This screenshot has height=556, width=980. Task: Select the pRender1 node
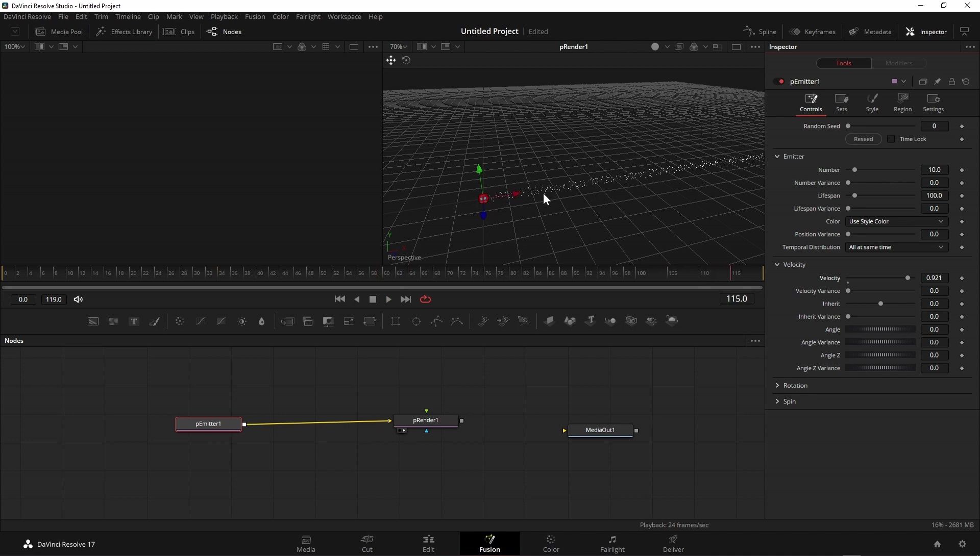tap(426, 420)
